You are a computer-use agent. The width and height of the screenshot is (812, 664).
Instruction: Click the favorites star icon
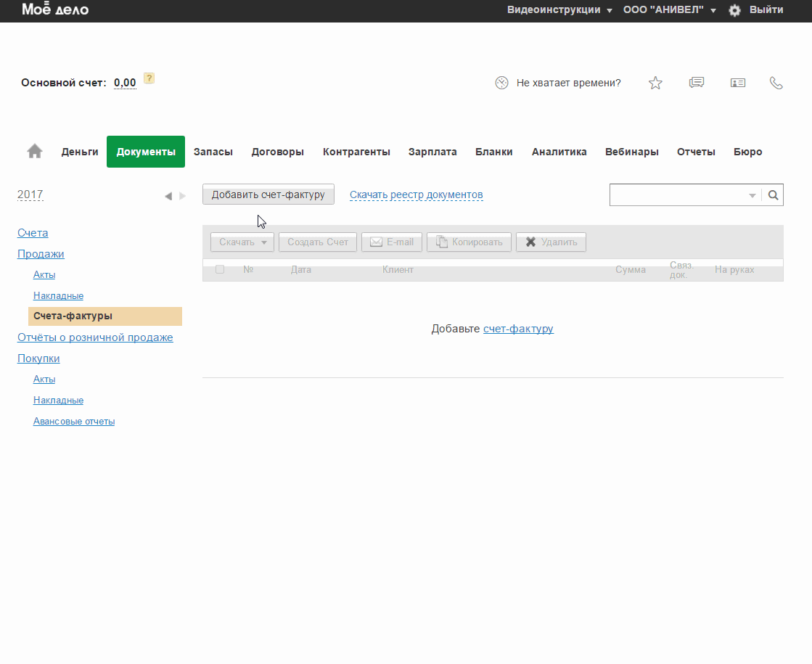(x=655, y=83)
